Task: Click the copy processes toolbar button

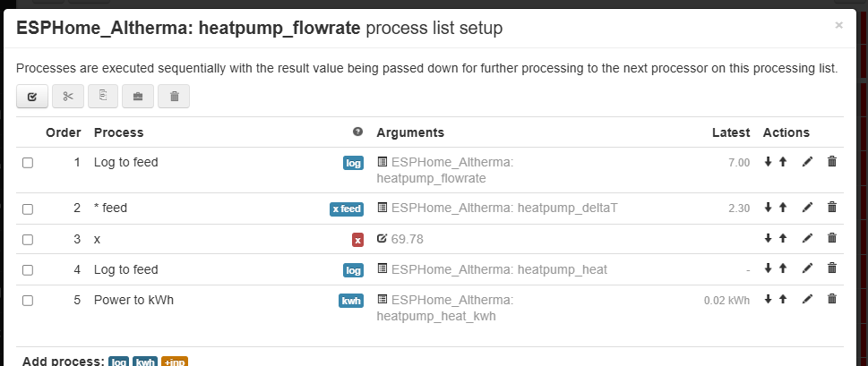Action: point(103,96)
